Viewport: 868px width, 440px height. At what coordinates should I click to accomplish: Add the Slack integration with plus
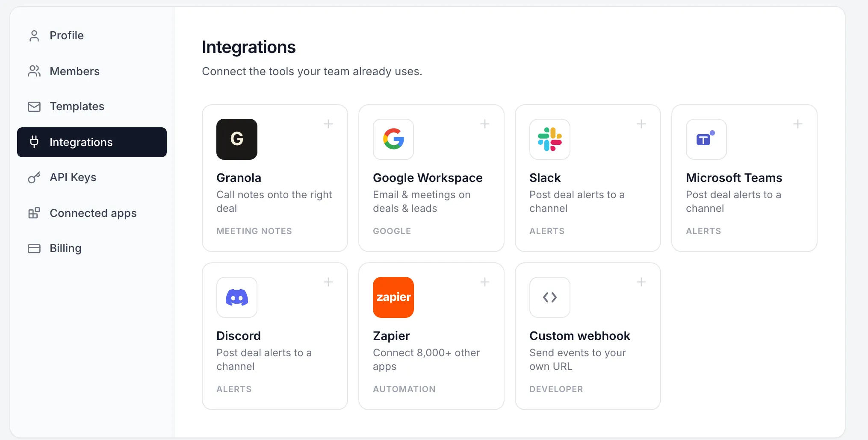pyautogui.click(x=641, y=124)
